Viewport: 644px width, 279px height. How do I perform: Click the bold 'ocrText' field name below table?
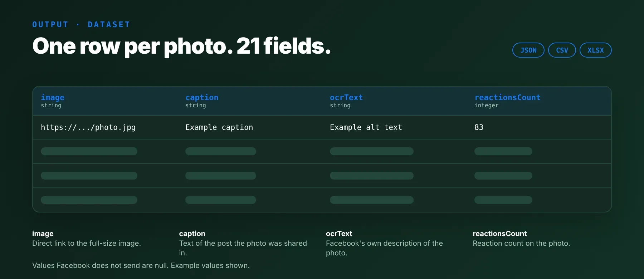pyautogui.click(x=339, y=234)
